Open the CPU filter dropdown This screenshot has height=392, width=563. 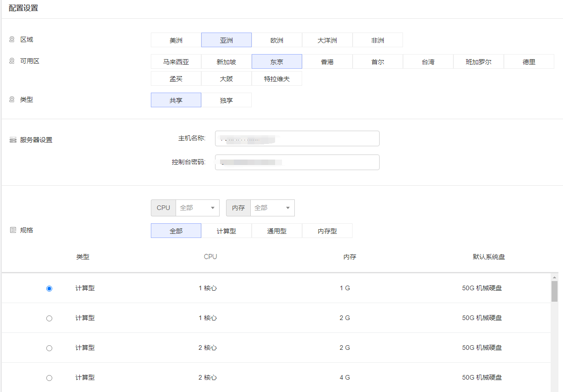click(197, 208)
